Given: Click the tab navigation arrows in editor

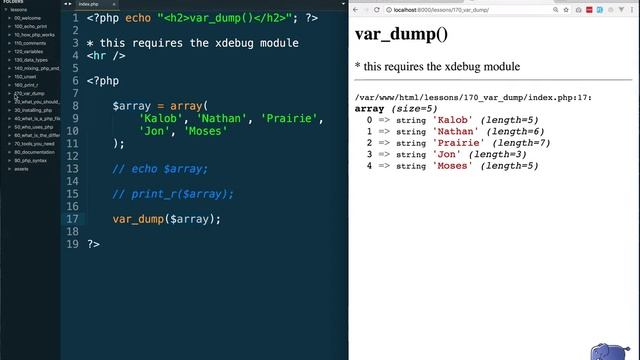Looking at the screenshot, I should click(x=68, y=4).
